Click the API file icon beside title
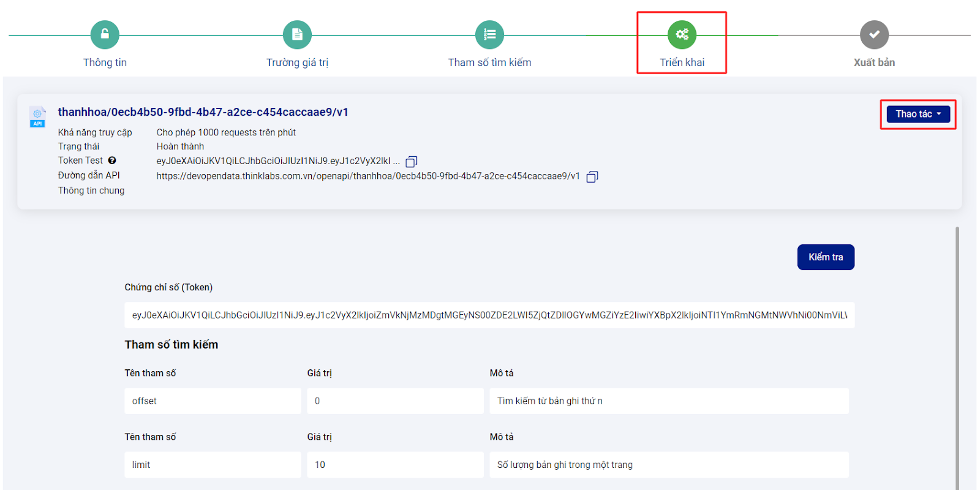This screenshot has height=490, width=980. [37, 116]
